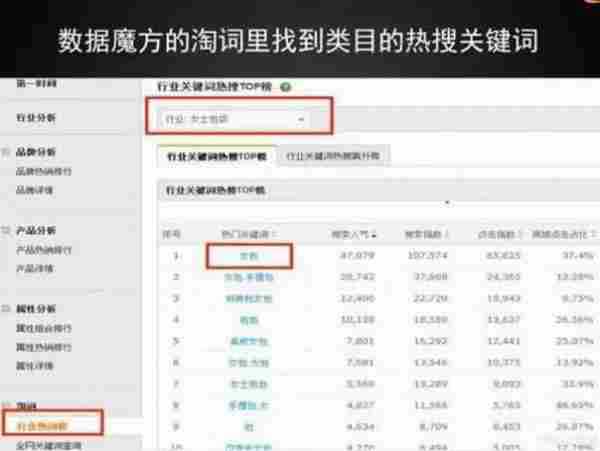Click the keyword link in row 9
Image resolution: width=600 pixels, height=451 pixels.
249,427
